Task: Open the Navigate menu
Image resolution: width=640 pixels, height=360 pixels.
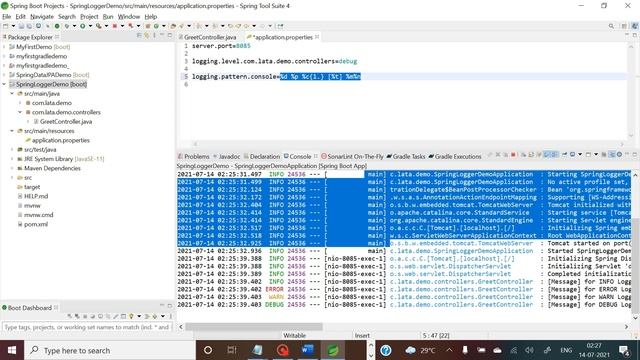Action: point(42,16)
